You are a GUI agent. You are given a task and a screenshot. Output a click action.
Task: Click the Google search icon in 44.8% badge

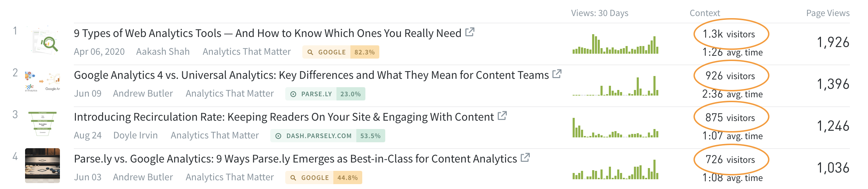[x=293, y=178]
